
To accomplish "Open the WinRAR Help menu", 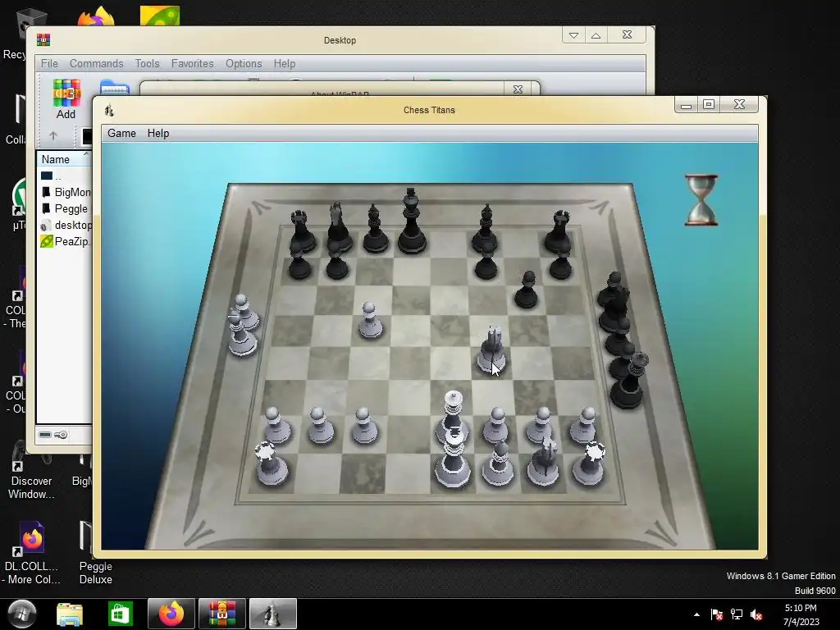I will 285,63.
